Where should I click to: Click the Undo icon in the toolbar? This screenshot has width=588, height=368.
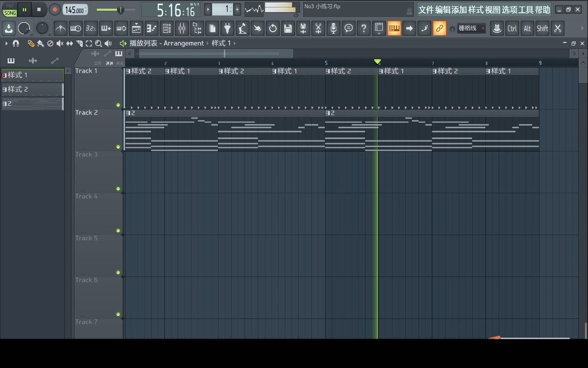tap(273, 28)
